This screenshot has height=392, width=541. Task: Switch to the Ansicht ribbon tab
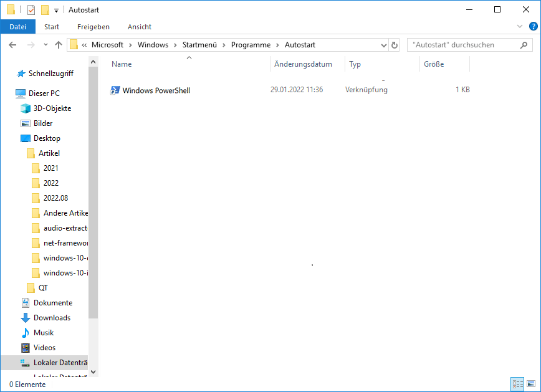pyautogui.click(x=140, y=27)
